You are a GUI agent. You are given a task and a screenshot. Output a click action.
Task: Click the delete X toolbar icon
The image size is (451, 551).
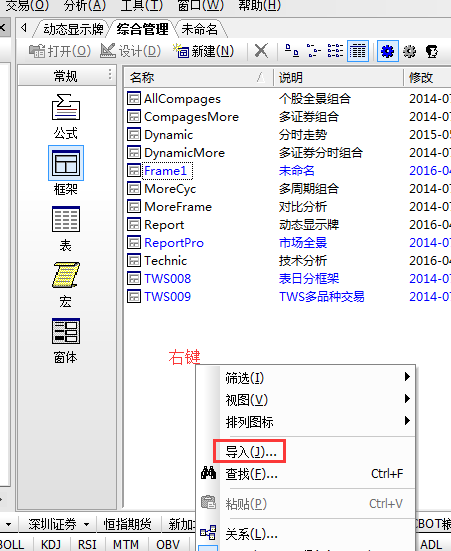tap(261, 51)
